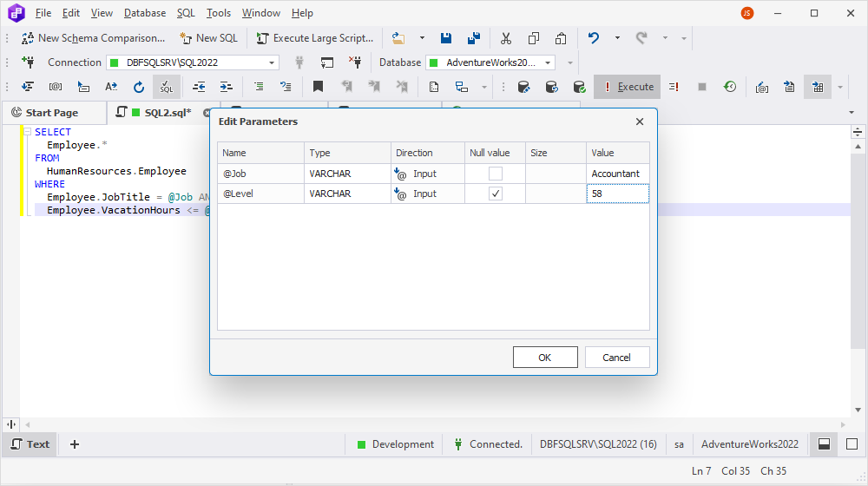Save the current document
This screenshot has width=868, height=486.
[x=446, y=38]
